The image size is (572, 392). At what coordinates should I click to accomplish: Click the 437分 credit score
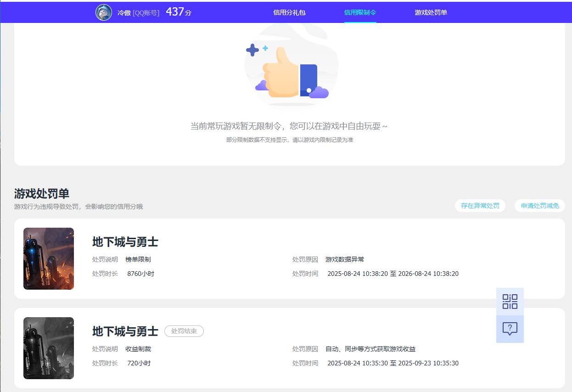pyautogui.click(x=179, y=11)
